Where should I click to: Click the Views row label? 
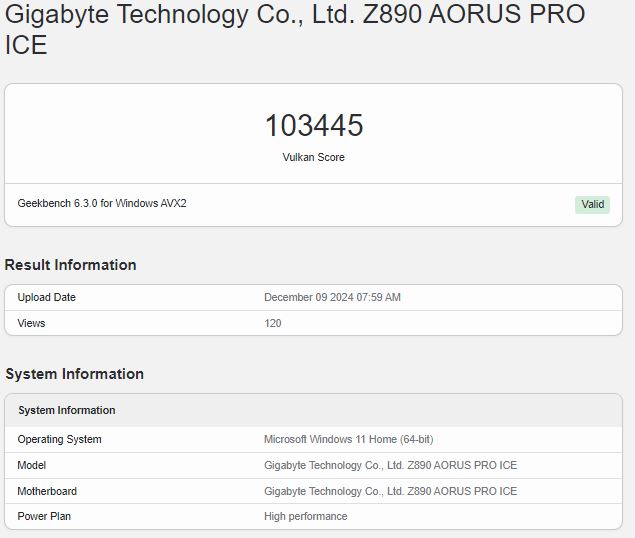click(31, 323)
